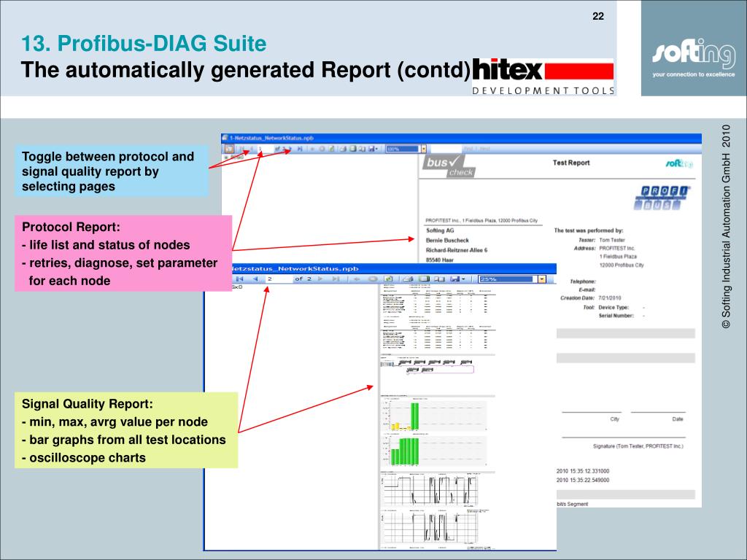Open export format arrow beside front save icon
Viewport: 747px width, 560px height.
click(463, 279)
